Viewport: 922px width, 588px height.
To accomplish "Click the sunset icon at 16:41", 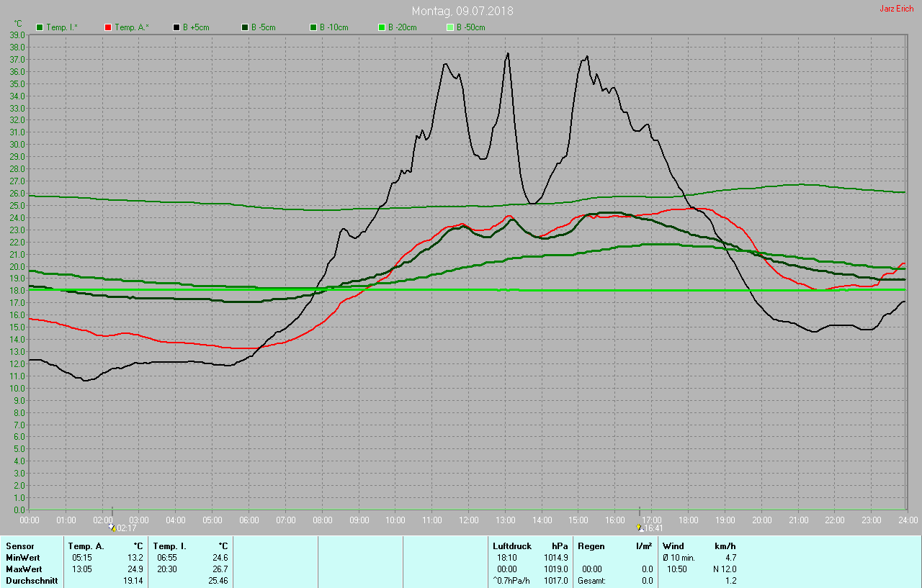I will point(639,528).
